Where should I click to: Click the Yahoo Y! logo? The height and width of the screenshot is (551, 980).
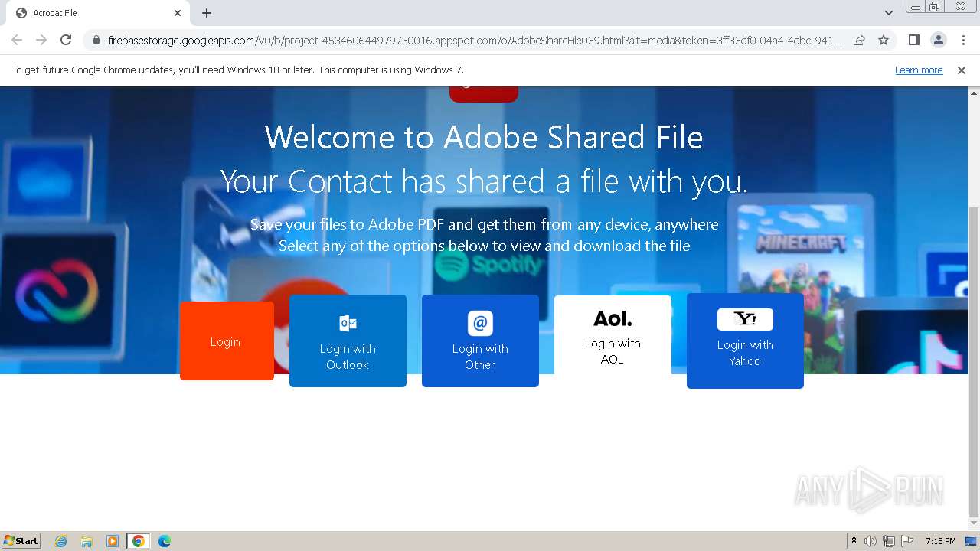745,319
